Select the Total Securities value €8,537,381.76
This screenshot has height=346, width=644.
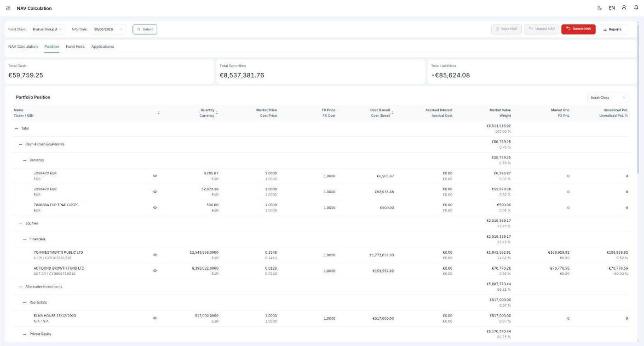pyautogui.click(x=242, y=75)
